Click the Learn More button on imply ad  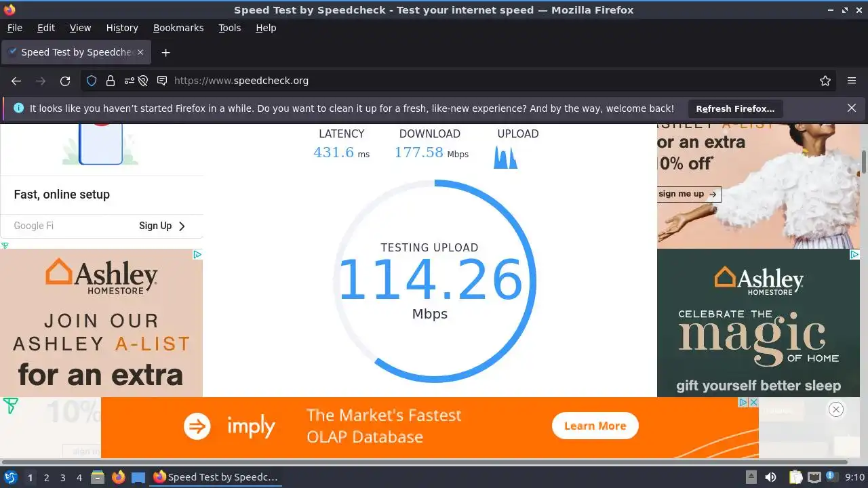[x=595, y=426]
